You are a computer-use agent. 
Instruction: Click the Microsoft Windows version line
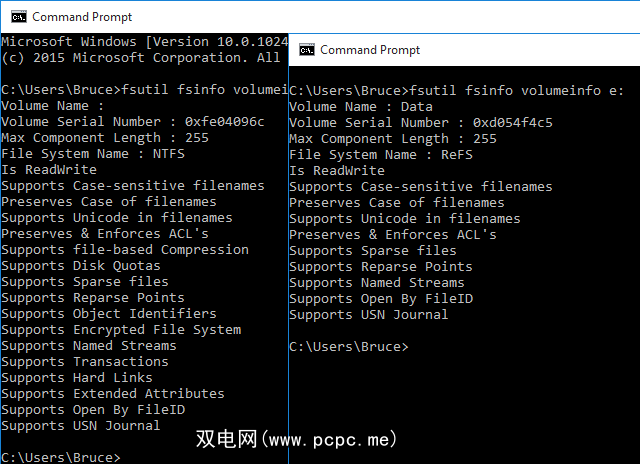(145, 42)
